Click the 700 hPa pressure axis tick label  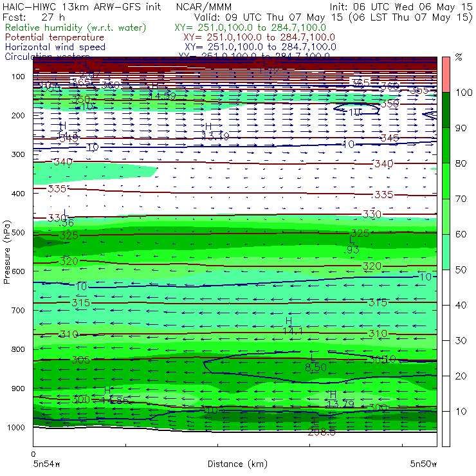[x=18, y=311]
